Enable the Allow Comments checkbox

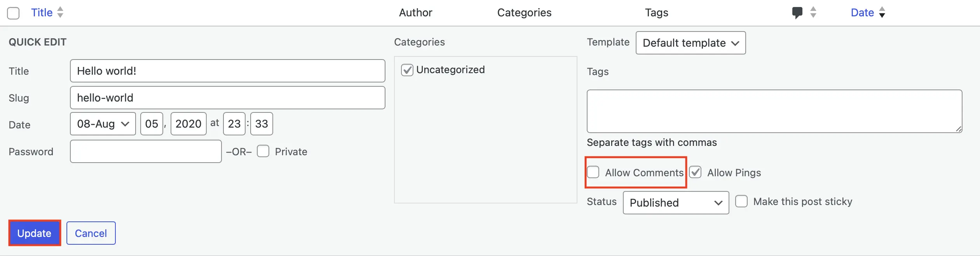point(593,172)
